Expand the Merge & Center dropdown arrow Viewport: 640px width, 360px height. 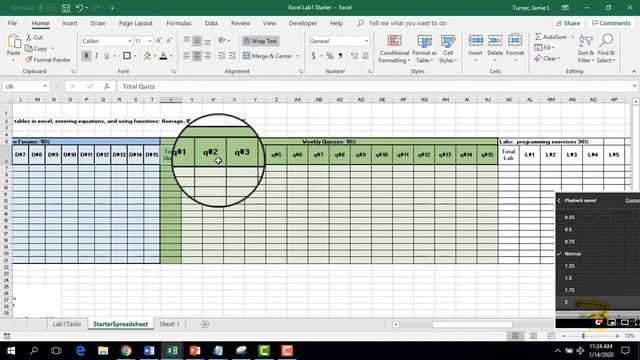pos(298,56)
